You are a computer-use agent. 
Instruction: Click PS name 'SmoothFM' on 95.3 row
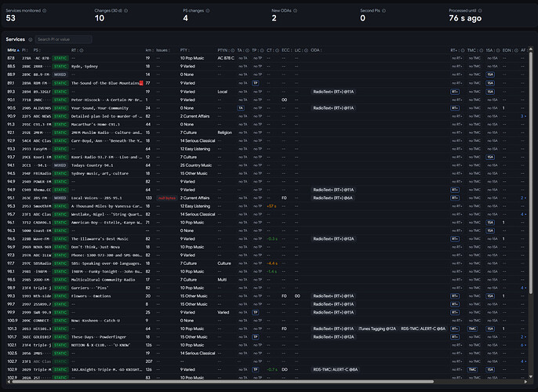[42, 206]
